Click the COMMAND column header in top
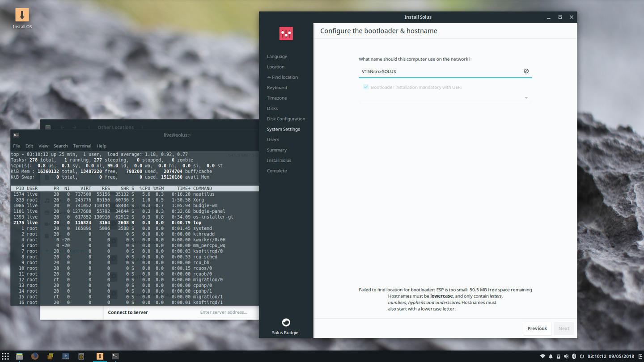Viewport: 644px width, 362px height. 203,189
